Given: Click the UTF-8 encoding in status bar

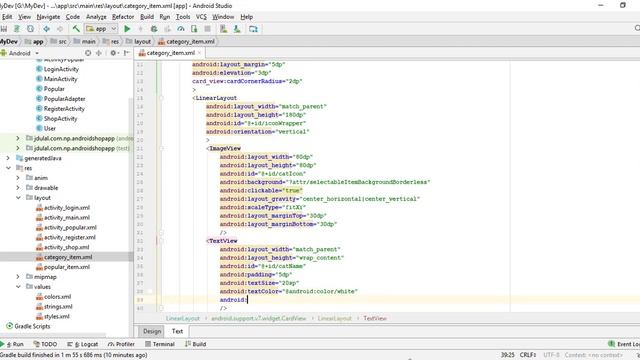Looking at the screenshot, I should pyautogui.click(x=551, y=355).
